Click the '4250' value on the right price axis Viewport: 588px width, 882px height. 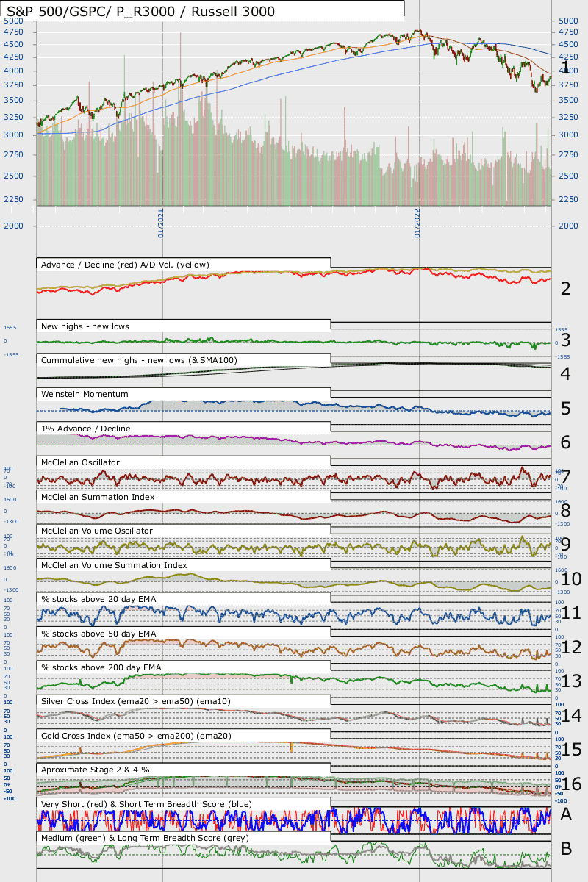pos(568,57)
